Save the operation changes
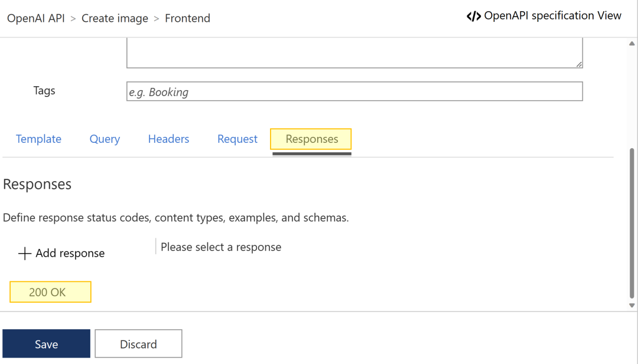Screen dimensions: 638x364 point(46,344)
